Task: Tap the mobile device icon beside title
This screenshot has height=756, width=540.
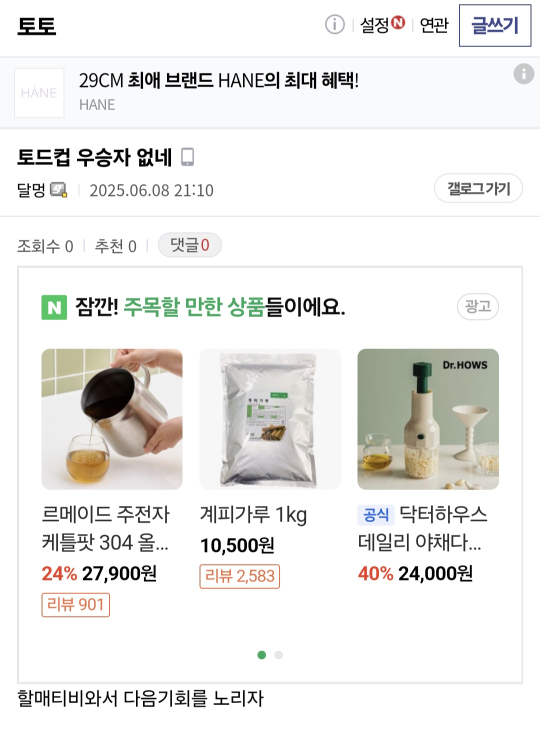Action: point(187,157)
